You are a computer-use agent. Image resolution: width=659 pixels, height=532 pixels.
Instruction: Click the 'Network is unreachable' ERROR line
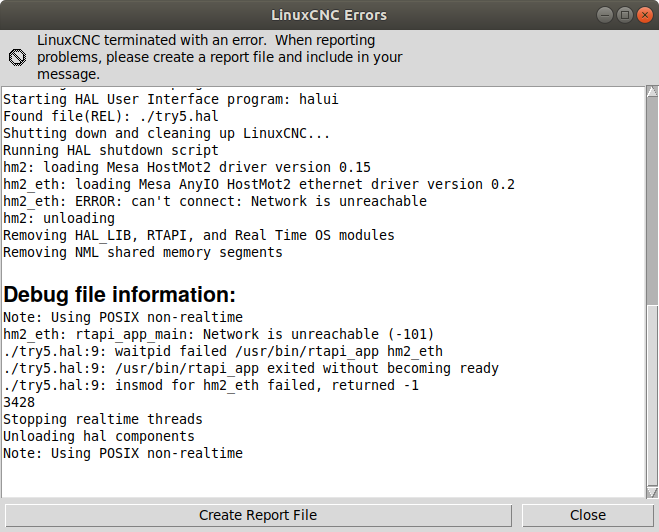(x=215, y=201)
